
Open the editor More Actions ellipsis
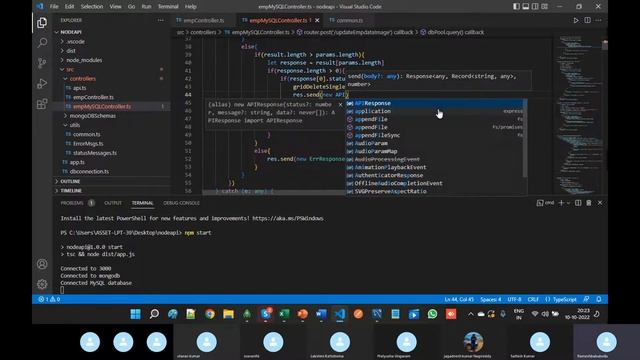point(598,20)
